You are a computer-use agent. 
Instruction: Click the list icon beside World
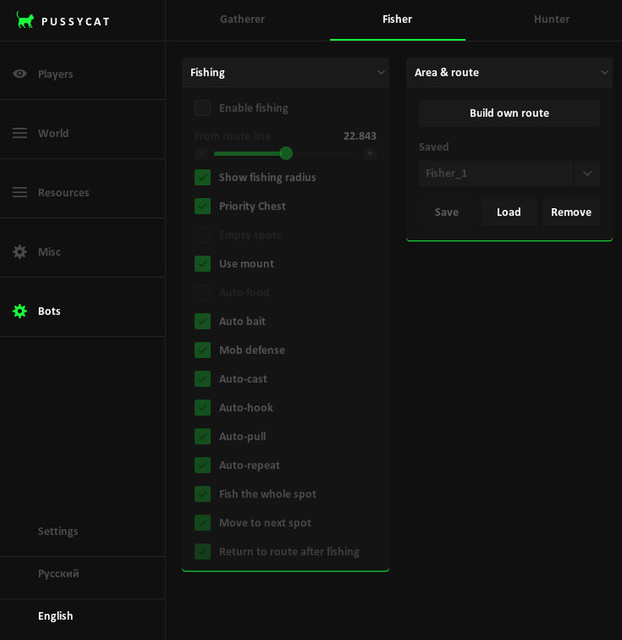coord(20,133)
